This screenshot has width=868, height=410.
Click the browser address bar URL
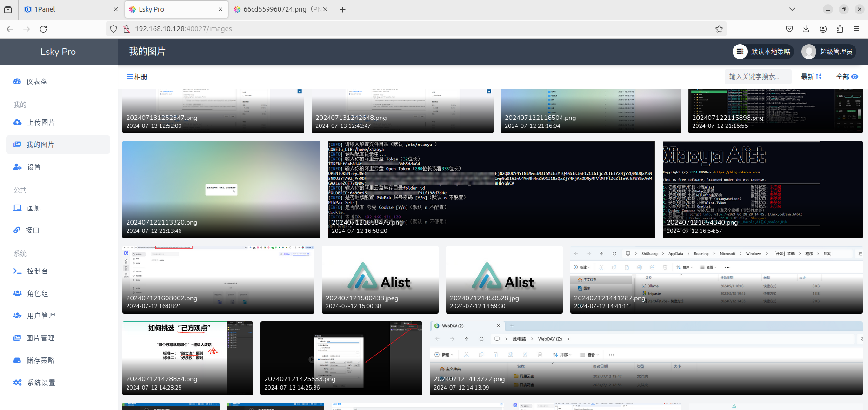(183, 29)
